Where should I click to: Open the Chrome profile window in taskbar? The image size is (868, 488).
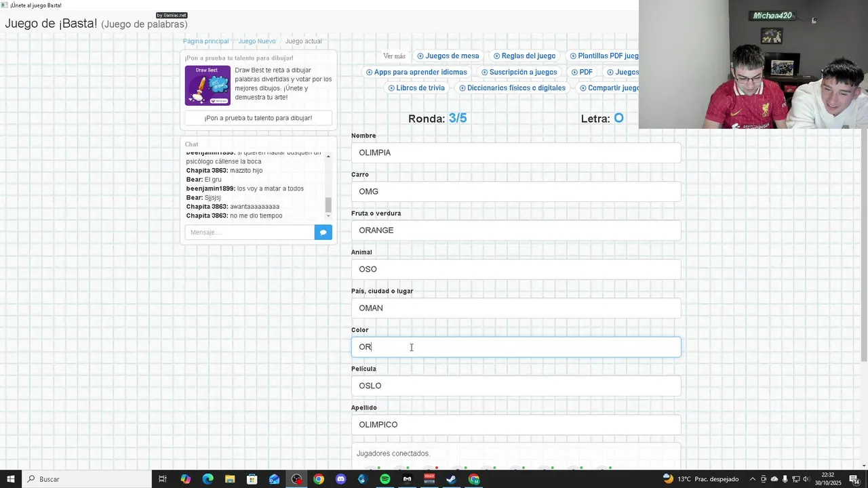[474, 479]
